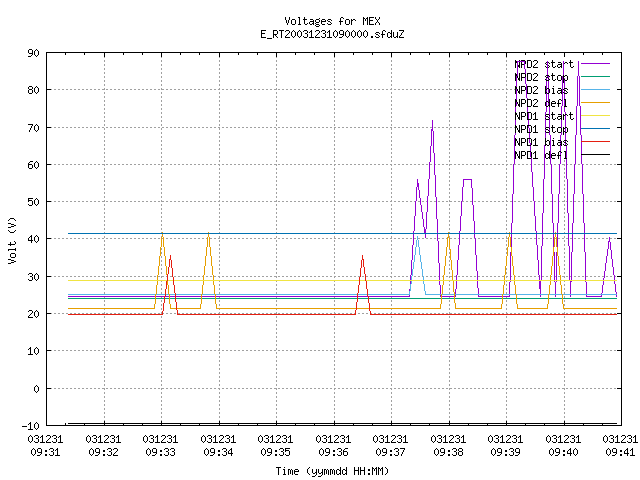Screen dimensions: 640x480
Task: Click the x-axis time label 09:37
Action: click(391, 452)
